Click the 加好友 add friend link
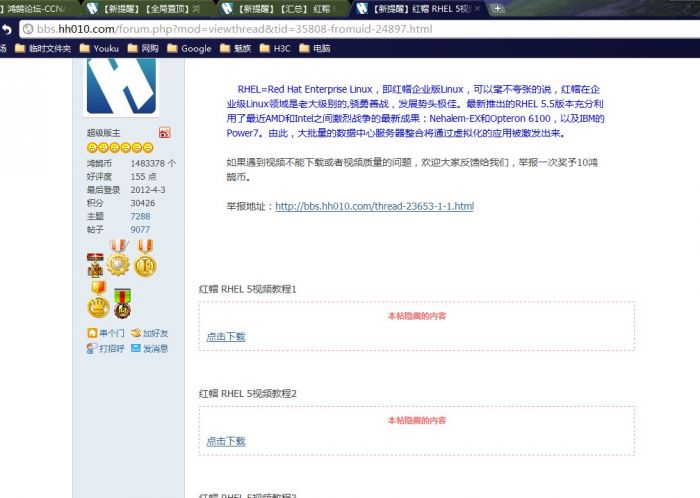Screen dimensions: 700x498 150,333
